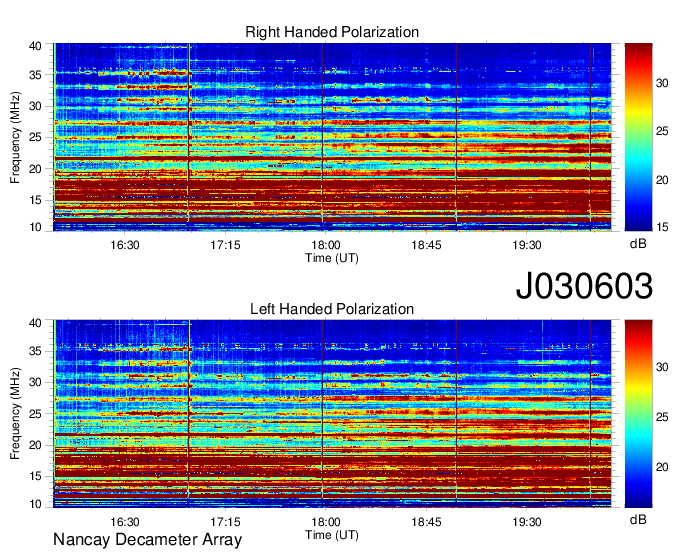Viewport: 680px width, 552px height.
Task: Click the 18:00 time tick under Right Handed plot
Action: [326, 245]
